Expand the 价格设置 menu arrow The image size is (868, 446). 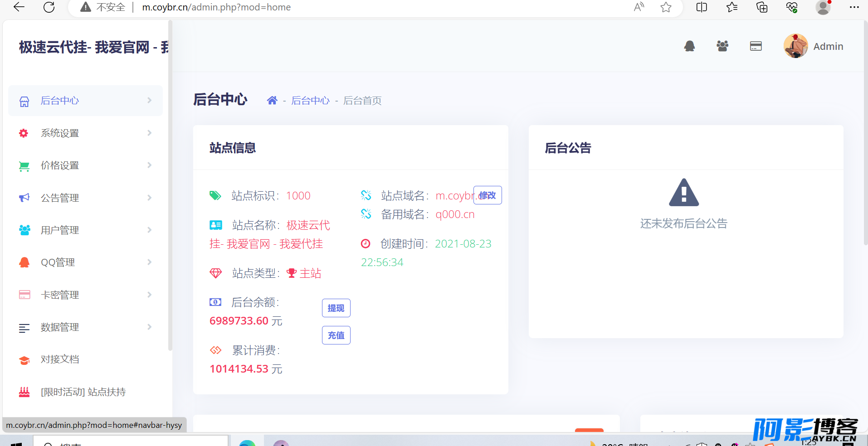click(x=149, y=165)
